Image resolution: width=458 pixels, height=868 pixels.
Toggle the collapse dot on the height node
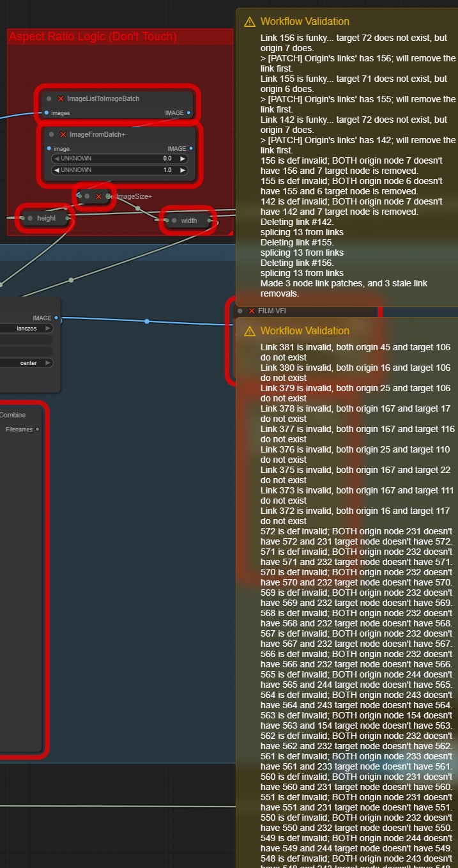[x=30, y=218]
